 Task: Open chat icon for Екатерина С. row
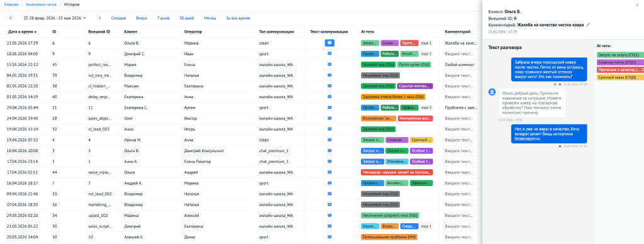[x=330, y=108]
